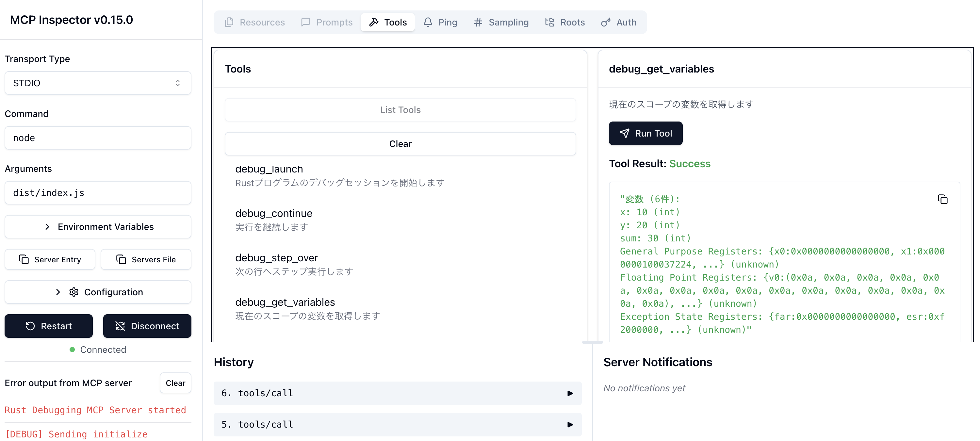Click the Restart circular arrow icon
The height and width of the screenshot is (441, 980).
pos(30,326)
